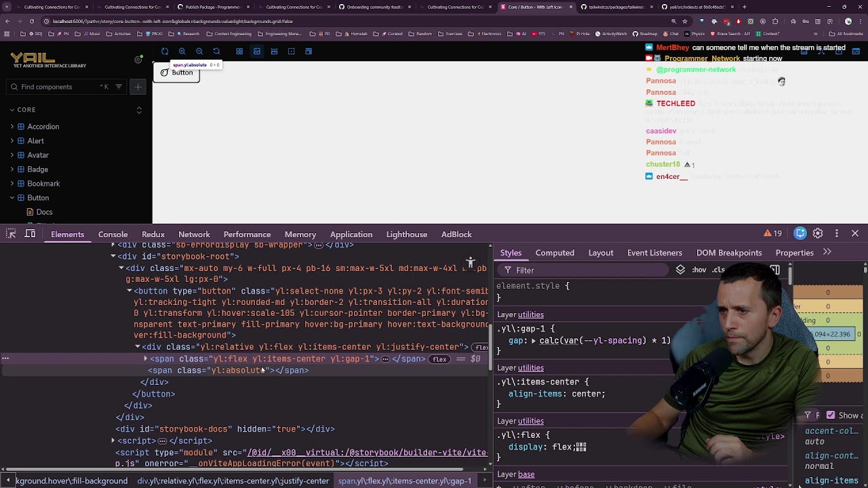Viewport: 868px width, 488px height.
Task: Collapse the CORE section chevron
Action: pos(12,110)
